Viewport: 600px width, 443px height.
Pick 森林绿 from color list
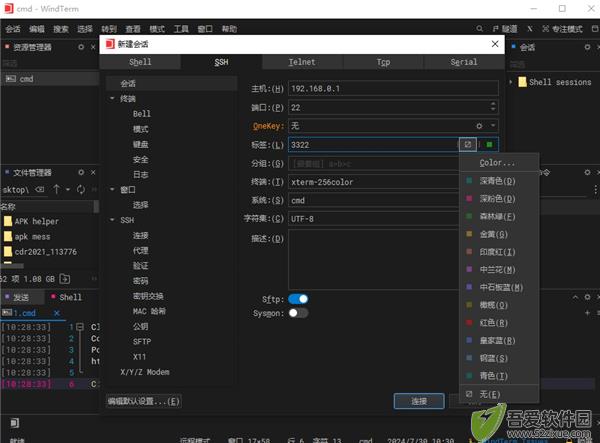499,216
